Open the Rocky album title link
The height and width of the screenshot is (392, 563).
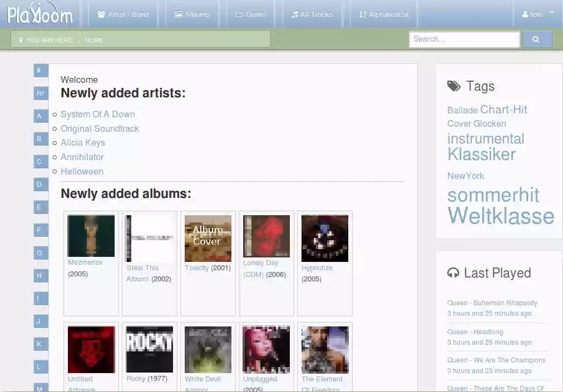tap(136, 378)
